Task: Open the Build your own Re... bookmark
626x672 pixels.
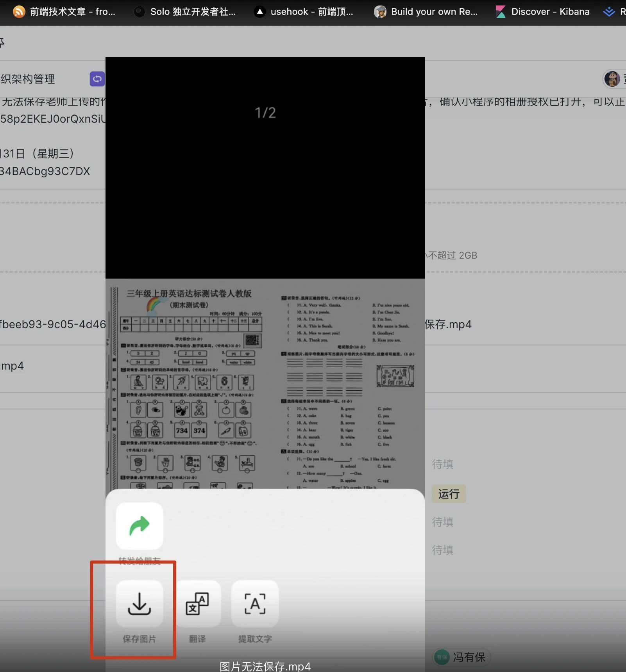Action: tap(426, 12)
